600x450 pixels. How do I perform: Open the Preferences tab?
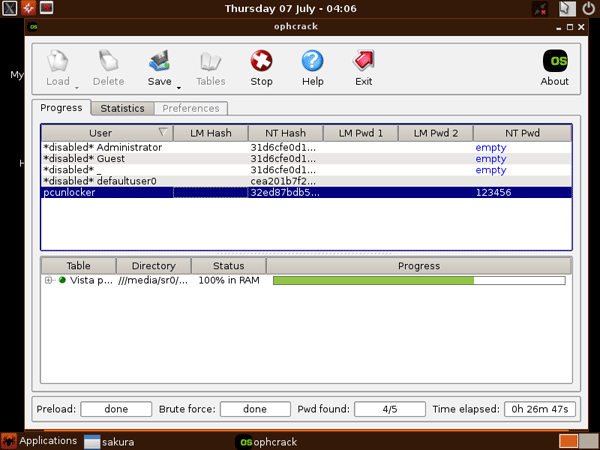190,108
